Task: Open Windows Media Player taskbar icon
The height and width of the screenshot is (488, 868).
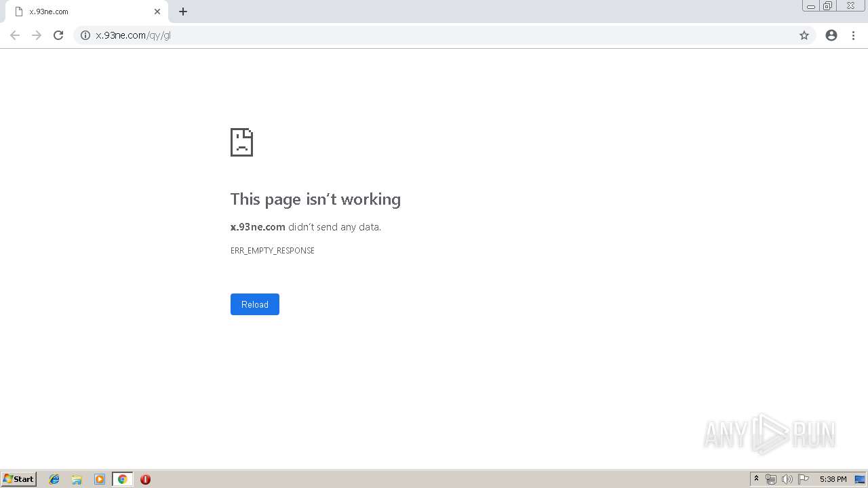Action: pyautogui.click(x=100, y=479)
